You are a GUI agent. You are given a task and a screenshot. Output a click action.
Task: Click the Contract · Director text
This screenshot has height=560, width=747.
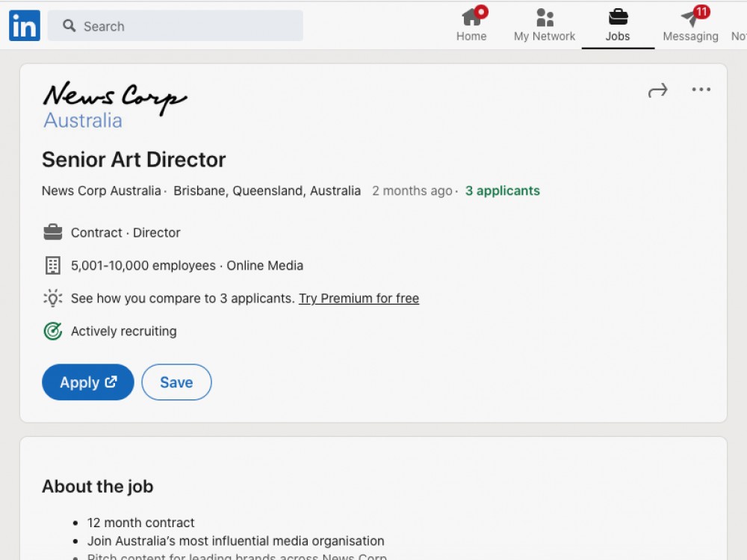(125, 233)
